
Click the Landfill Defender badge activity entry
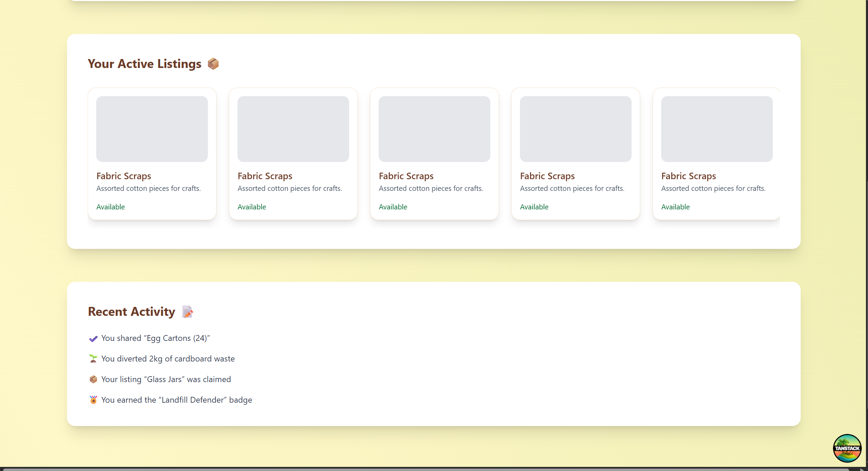pyautogui.click(x=177, y=400)
